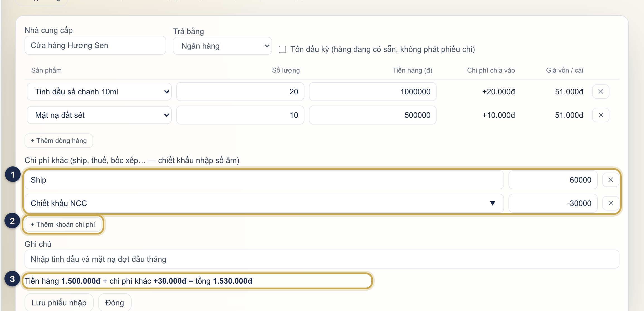
Task: Edit the Ship cost name field
Action: click(x=264, y=180)
